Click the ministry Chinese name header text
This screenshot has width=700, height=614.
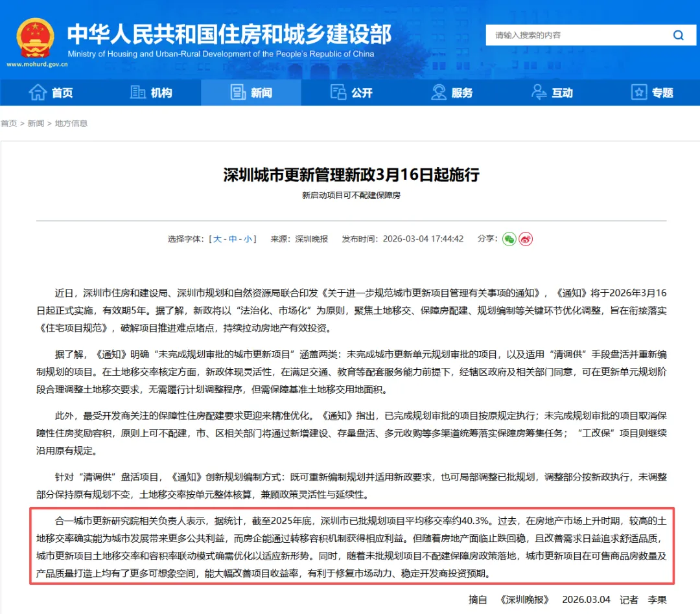click(229, 34)
